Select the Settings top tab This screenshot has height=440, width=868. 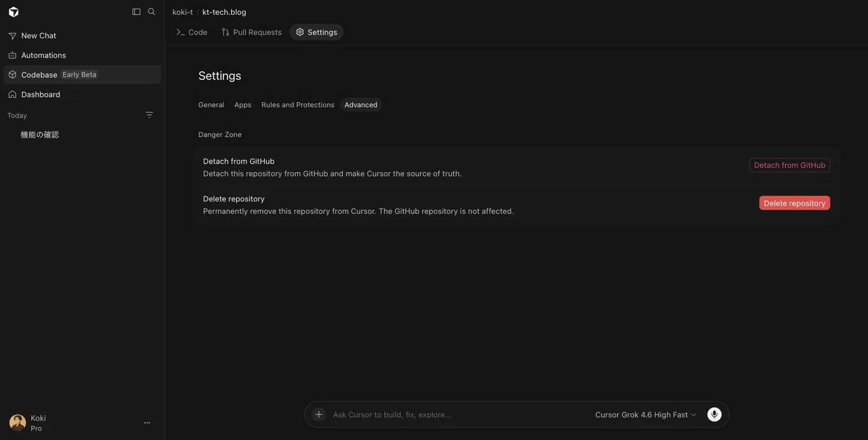(x=317, y=32)
